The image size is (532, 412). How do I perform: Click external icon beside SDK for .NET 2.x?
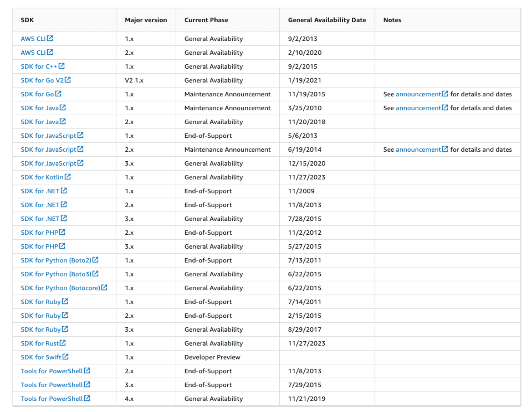[x=64, y=204]
